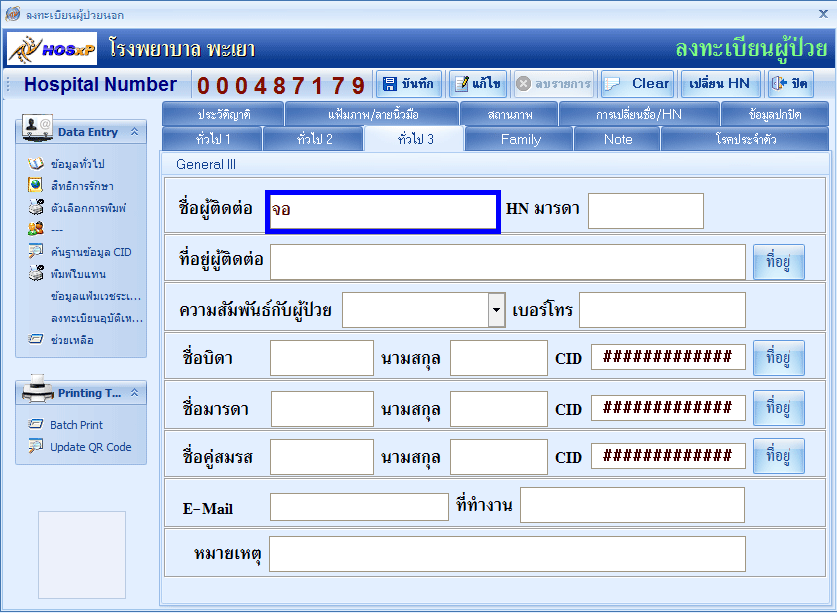Open the แฟ้มภาพ/ลายนิ้วมือ tab
Screen dimensions: 837x613
coord(373,114)
